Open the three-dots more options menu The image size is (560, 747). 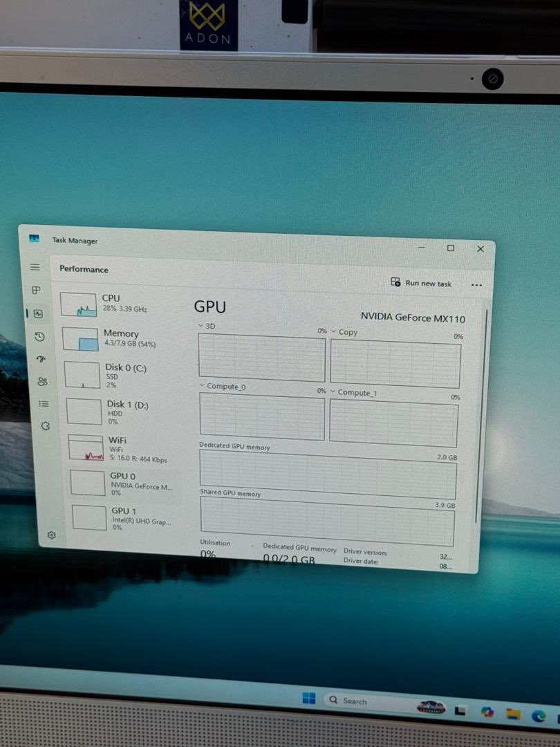(476, 285)
